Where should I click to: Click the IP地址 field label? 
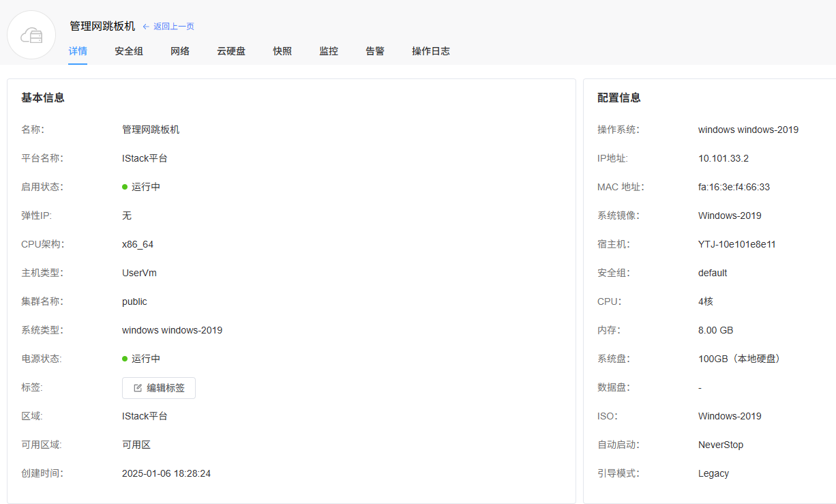click(612, 158)
